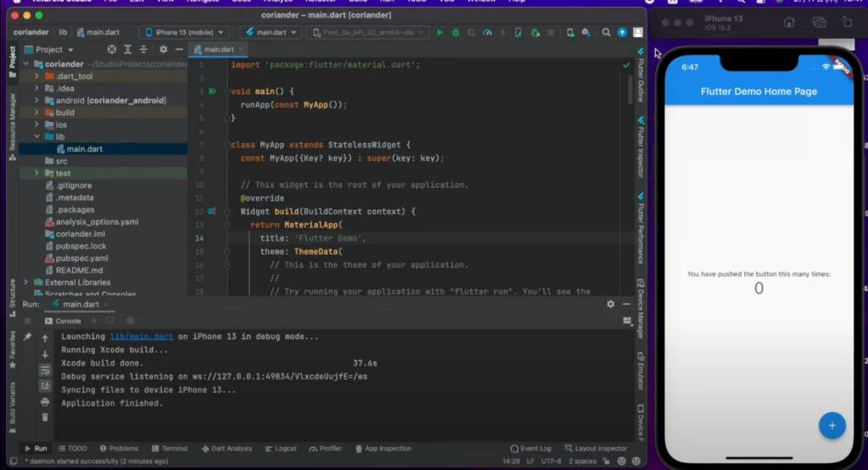Click the green Run button in toolbar
The width and height of the screenshot is (868, 470).
[x=439, y=32]
